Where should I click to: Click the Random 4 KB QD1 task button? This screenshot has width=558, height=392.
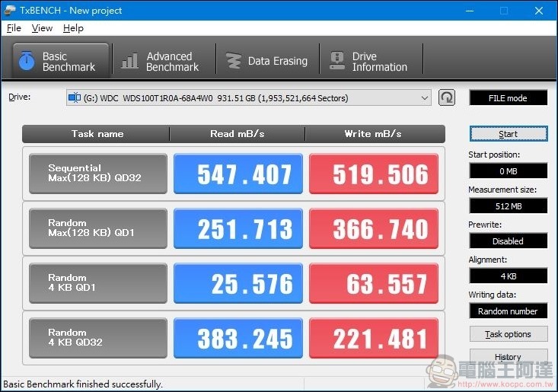click(98, 283)
